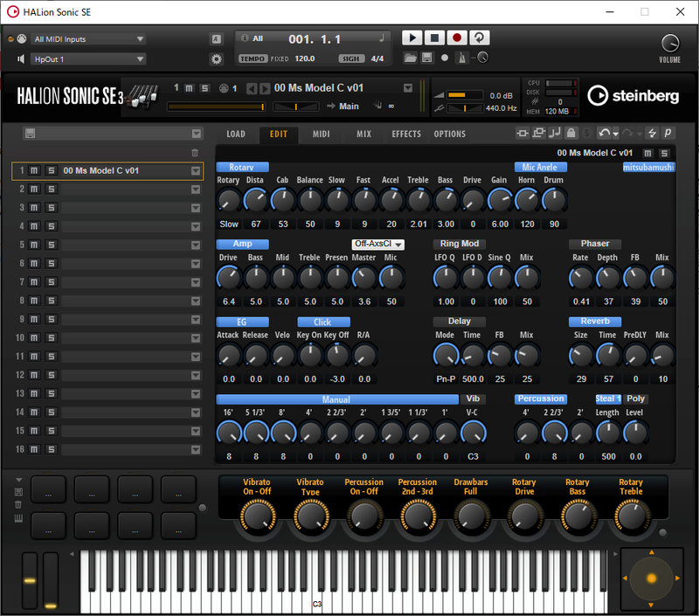Click the pads trash icon

pos(18,504)
